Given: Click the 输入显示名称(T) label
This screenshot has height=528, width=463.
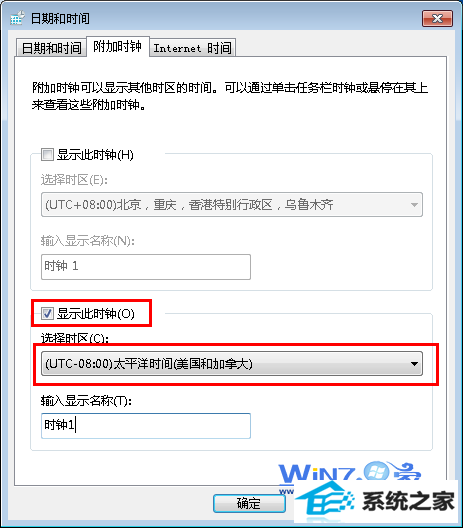Looking at the screenshot, I should [x=86, y=401].
